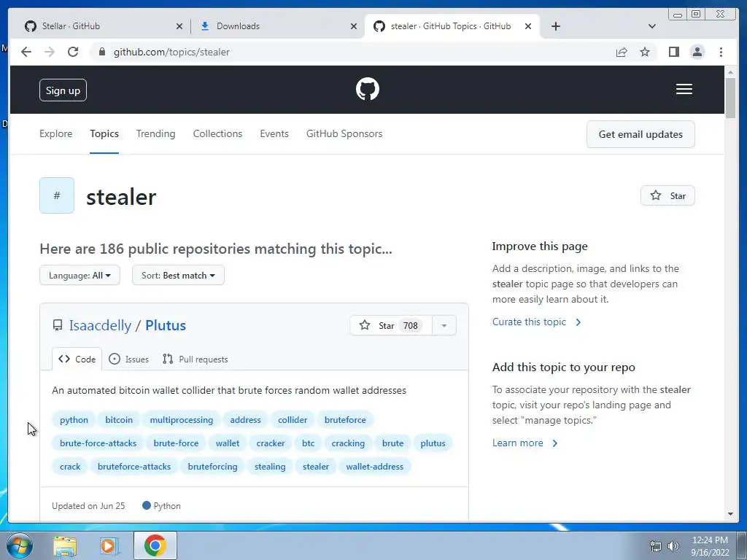The height and width of the screenshot is (560, 747).
Task: Click the network tray icon
Action: click(x=656, y=545)
